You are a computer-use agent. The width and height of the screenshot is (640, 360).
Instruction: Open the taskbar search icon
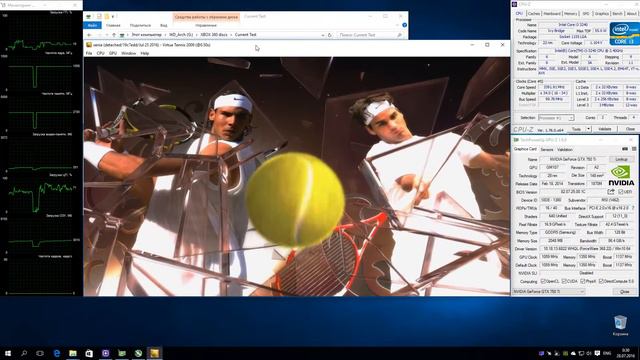(24, 353)
